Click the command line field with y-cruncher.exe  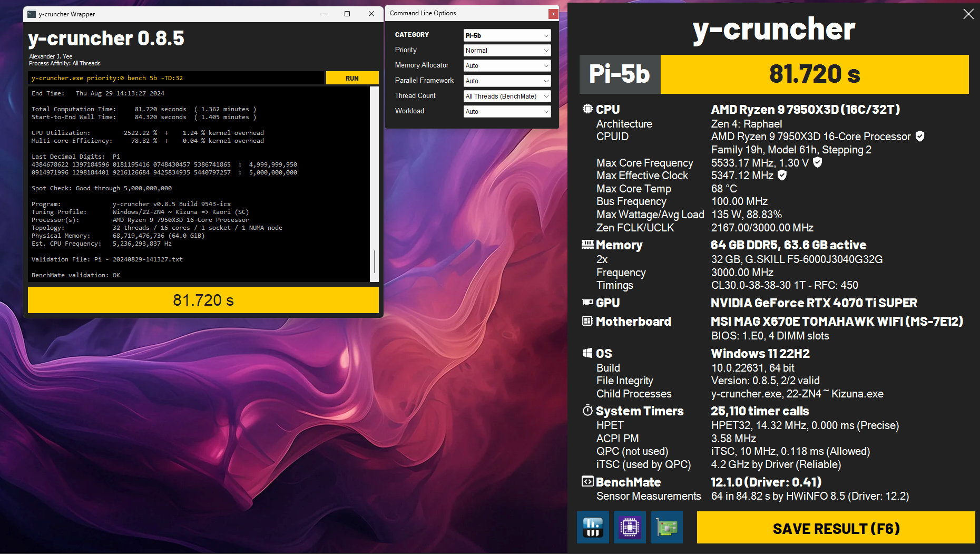(x=176, y=78)
